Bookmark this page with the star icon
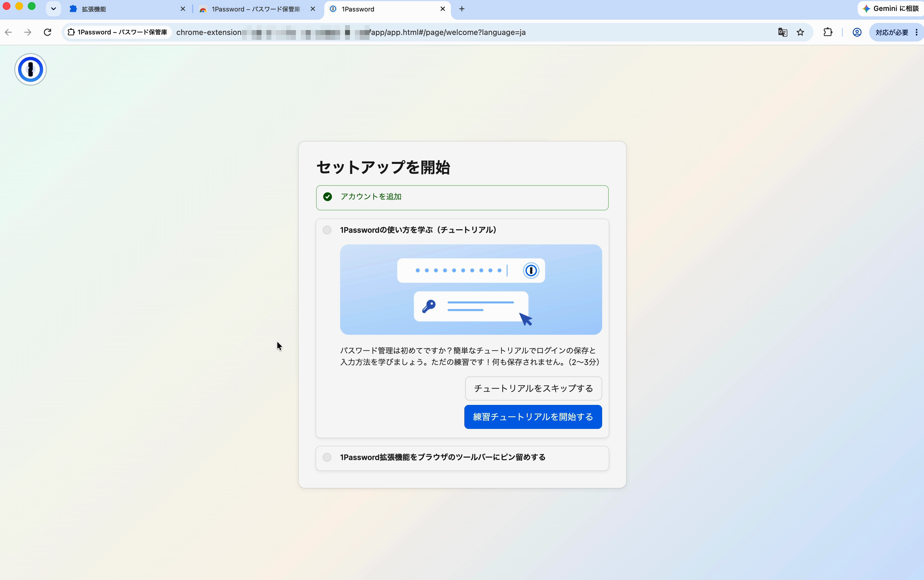Viewport: 924px width, 580px height. pyautogui.click(x=800, y=32)
